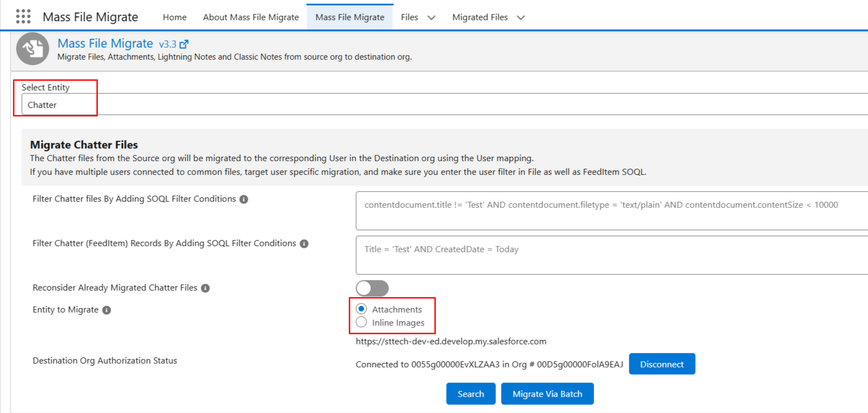Click the Migrate Via Batch button

(547, 394)
